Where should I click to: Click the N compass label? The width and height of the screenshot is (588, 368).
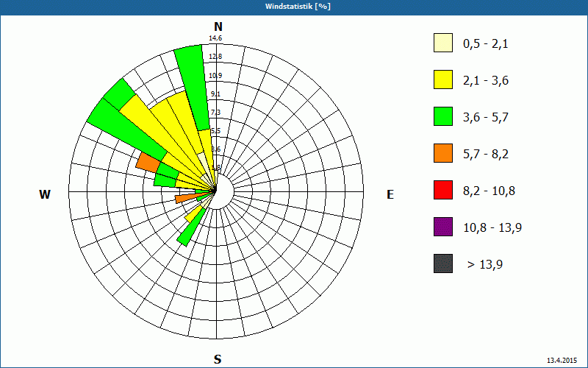(218, 26)
